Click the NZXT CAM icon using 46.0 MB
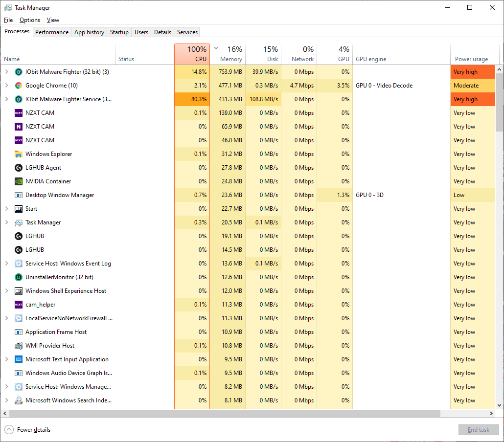The width and height of the screenshot is (504, 442). click(x=19, y=140)
